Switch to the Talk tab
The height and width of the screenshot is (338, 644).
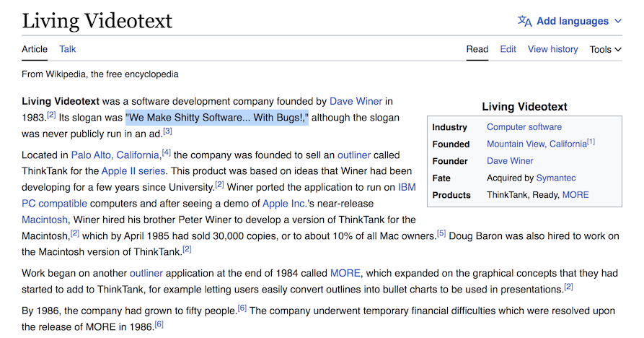pyautogui.click(x=68, y=49)
